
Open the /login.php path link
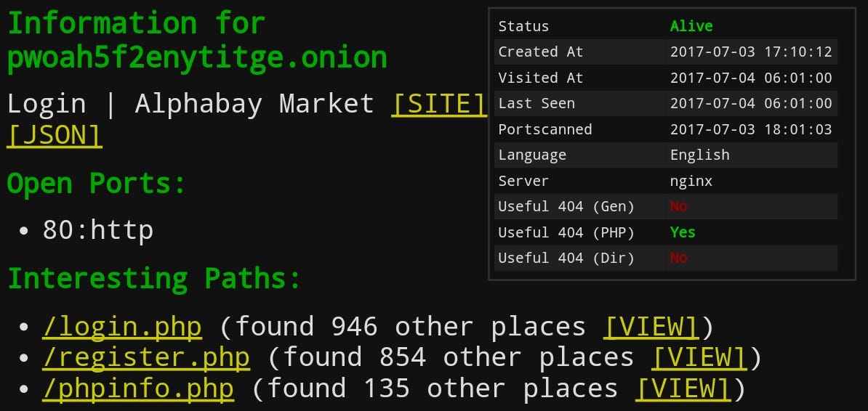coord(122,327)
